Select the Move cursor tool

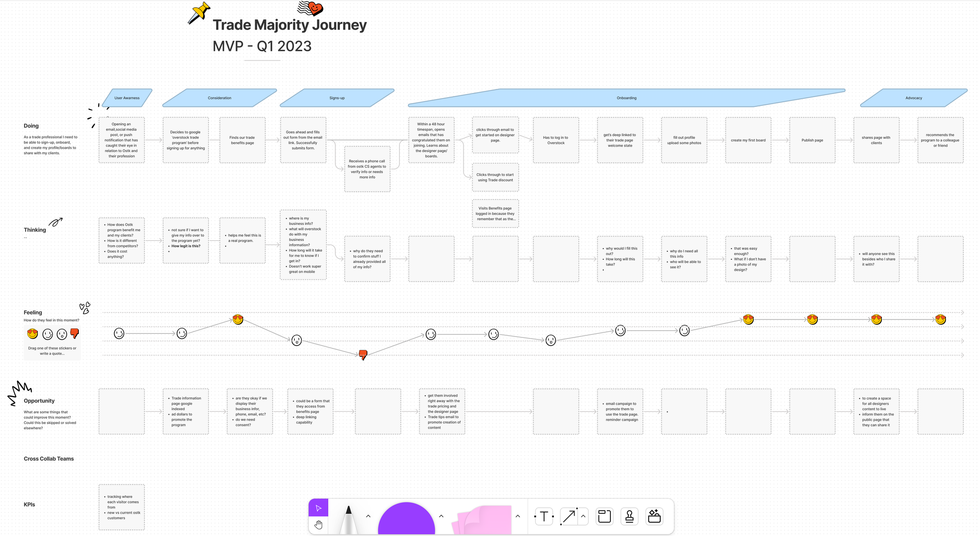click(x=318, y=508)
